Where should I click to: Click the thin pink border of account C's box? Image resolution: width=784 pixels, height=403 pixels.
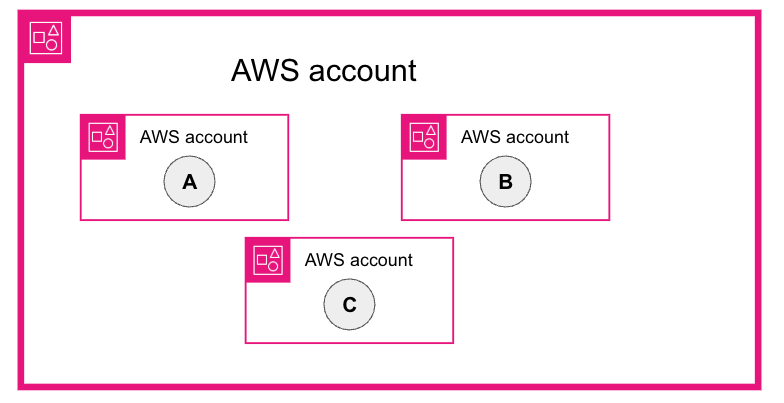350,343
